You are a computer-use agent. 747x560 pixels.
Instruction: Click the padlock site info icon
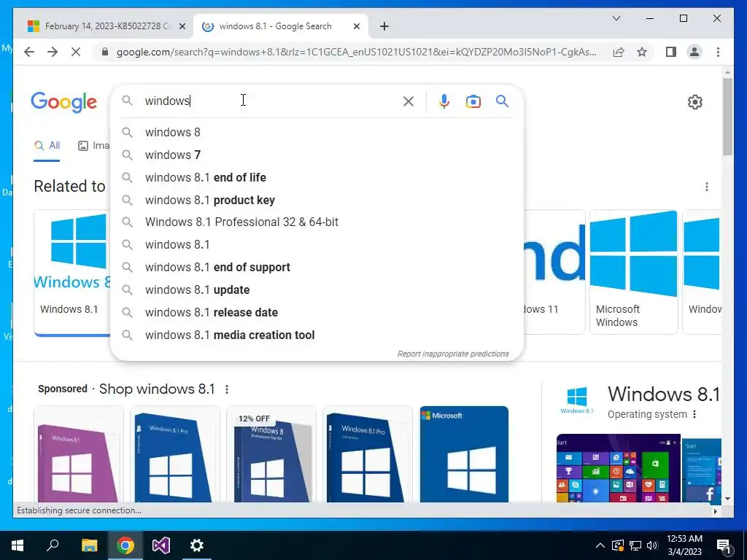click(x=105, y=52)
